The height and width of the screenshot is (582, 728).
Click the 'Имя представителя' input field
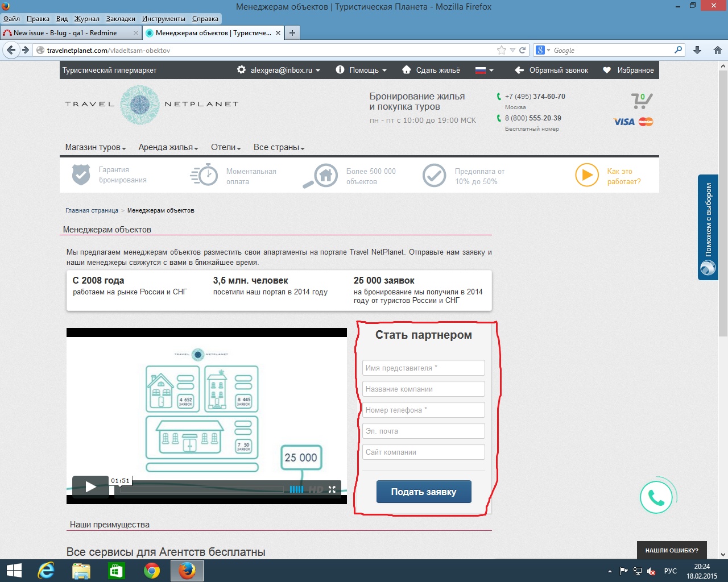(423, 368)
